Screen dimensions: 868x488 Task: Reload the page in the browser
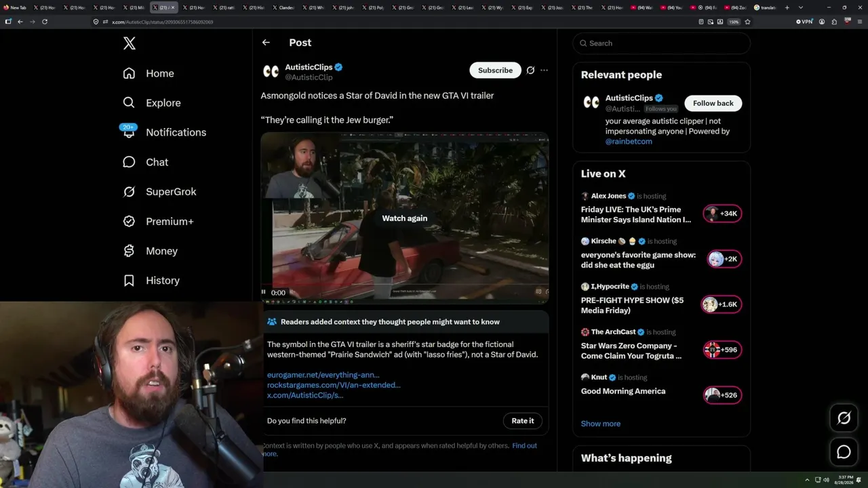pyautogui.click(x=45, y=22)
